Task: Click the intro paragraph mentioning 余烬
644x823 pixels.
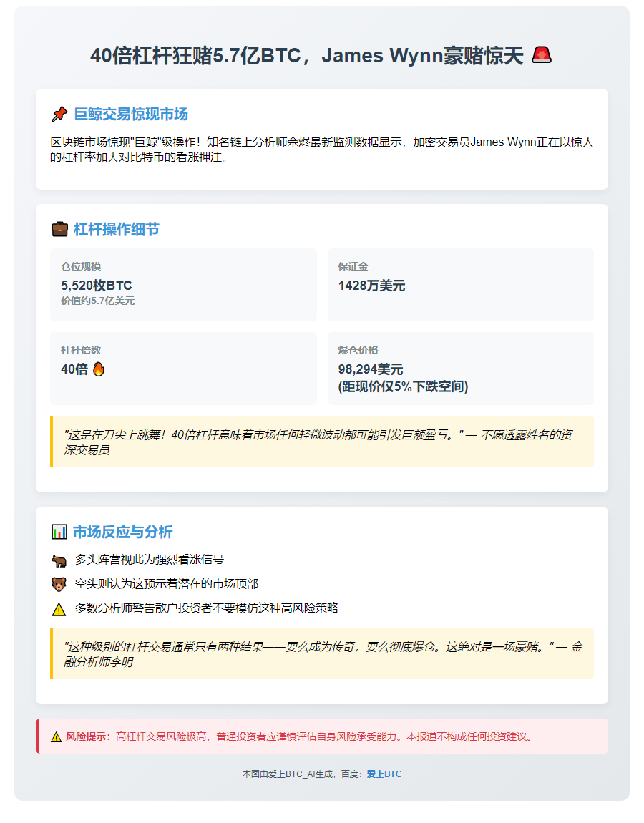Action: [x=322, y=150]
